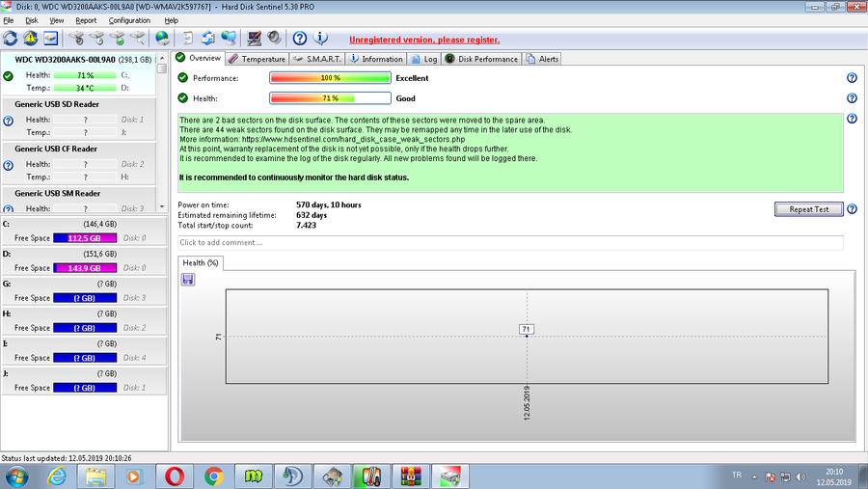Select the Generic USB SD Reader disk
This screenshot has width=868, height=489.
[x=79, y=119]
